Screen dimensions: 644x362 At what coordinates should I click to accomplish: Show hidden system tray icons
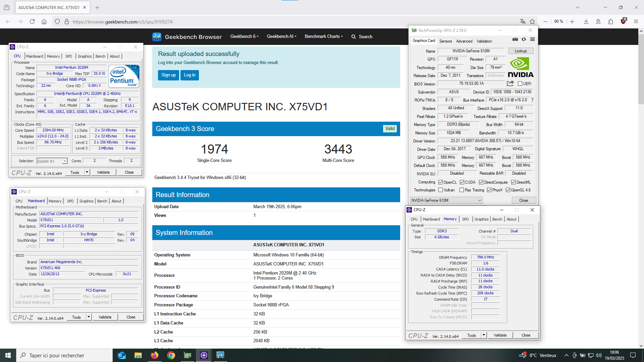[566, 355]
